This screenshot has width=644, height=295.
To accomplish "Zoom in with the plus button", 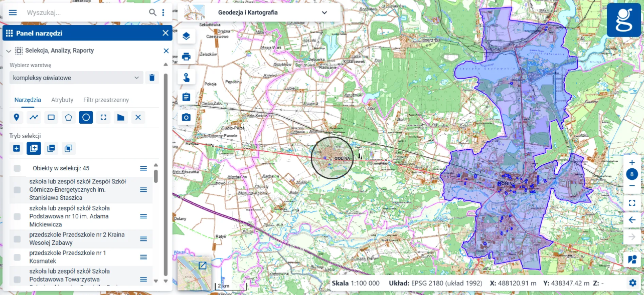I will pyautogui.click(x=632, y=163).
